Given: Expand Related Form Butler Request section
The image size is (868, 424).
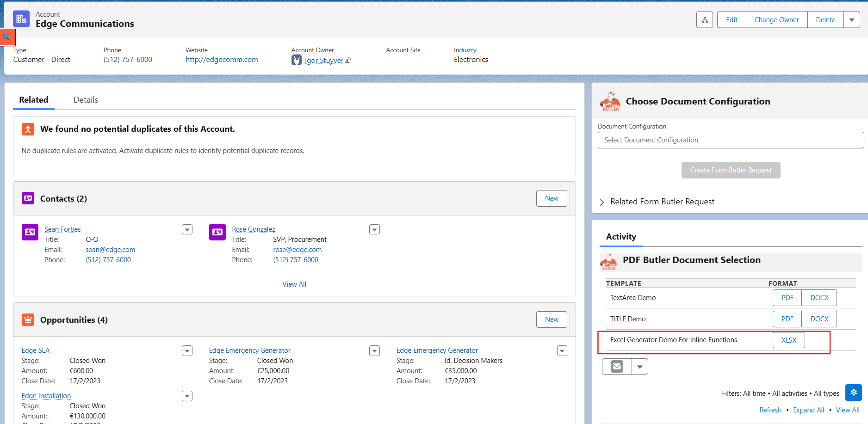Looking at the screenshot, I should 602,202.
